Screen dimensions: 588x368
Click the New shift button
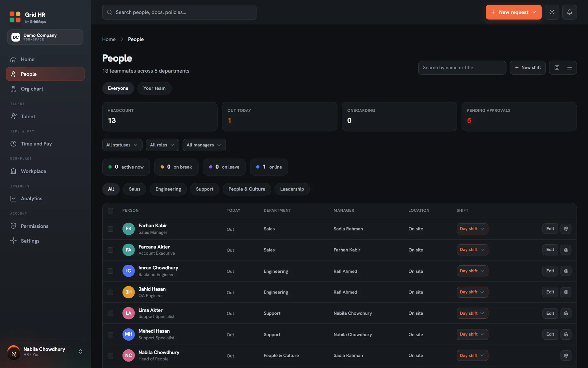[528, 68]
